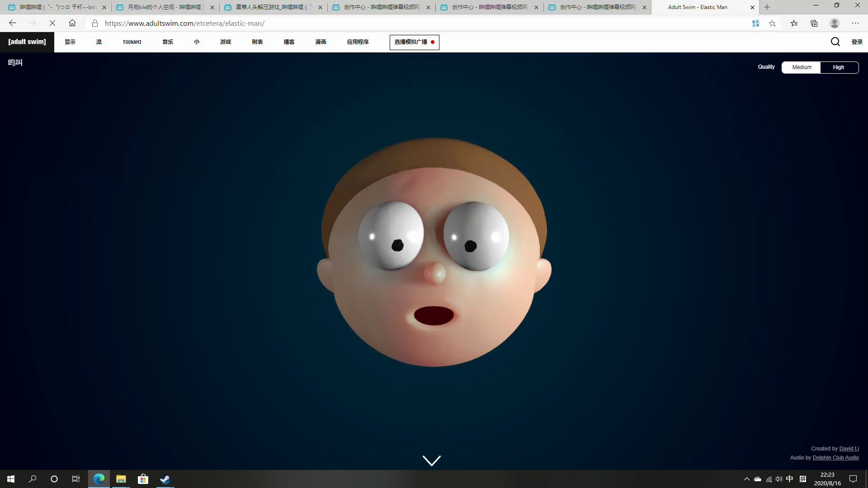Viewport: 868px width, 488px height.
Task: Click the elastic face's open mouth
Action: [434, 315]
